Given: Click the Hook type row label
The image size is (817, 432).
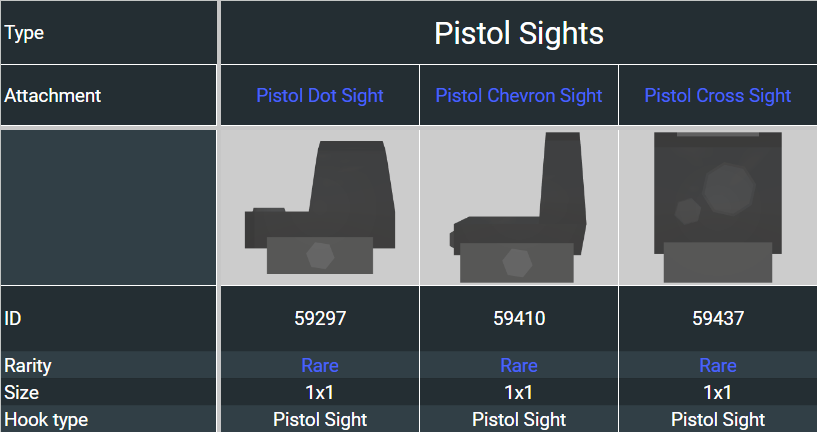Looking at the screenshot, I should click(x=46, y=420).
